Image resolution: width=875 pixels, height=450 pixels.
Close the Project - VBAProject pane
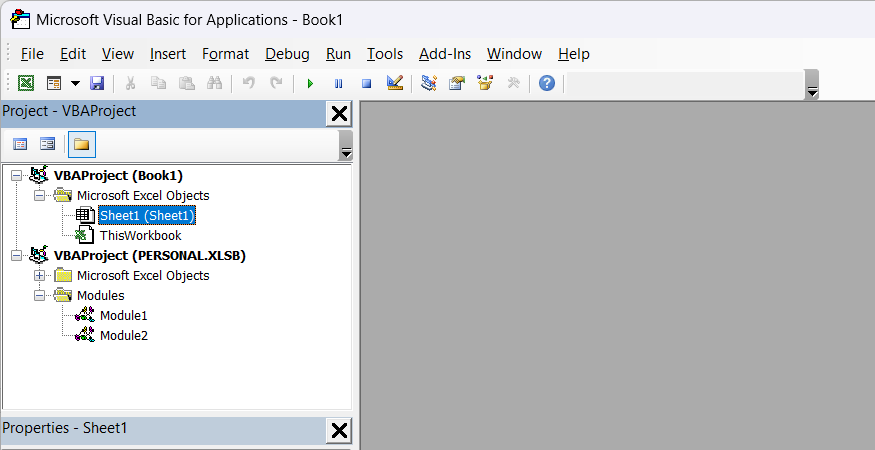339,114
